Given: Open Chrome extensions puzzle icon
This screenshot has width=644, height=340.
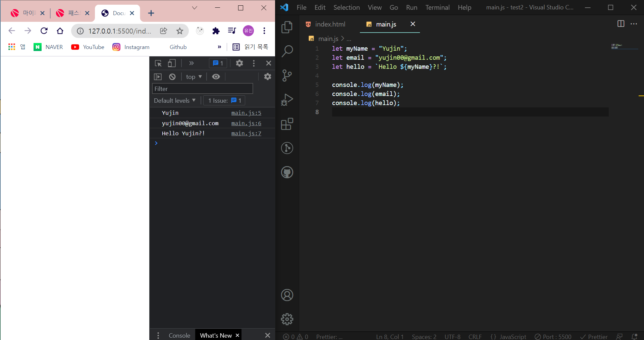Looking at the screenshot, I should pos(216,31).
